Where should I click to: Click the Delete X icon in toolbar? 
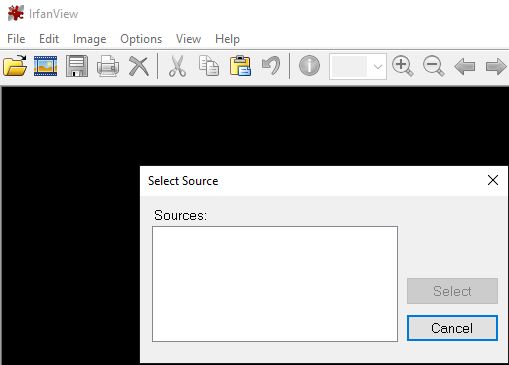139,66
